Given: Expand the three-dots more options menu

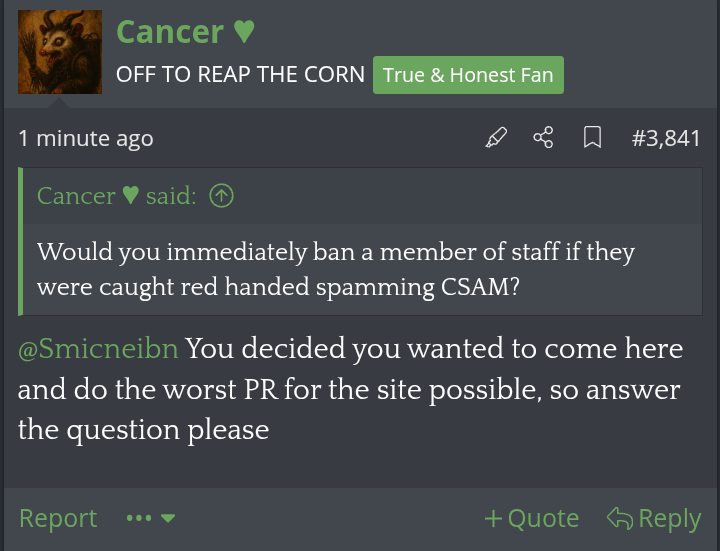Looking at the screenshot, I should (x=139, y=518).
